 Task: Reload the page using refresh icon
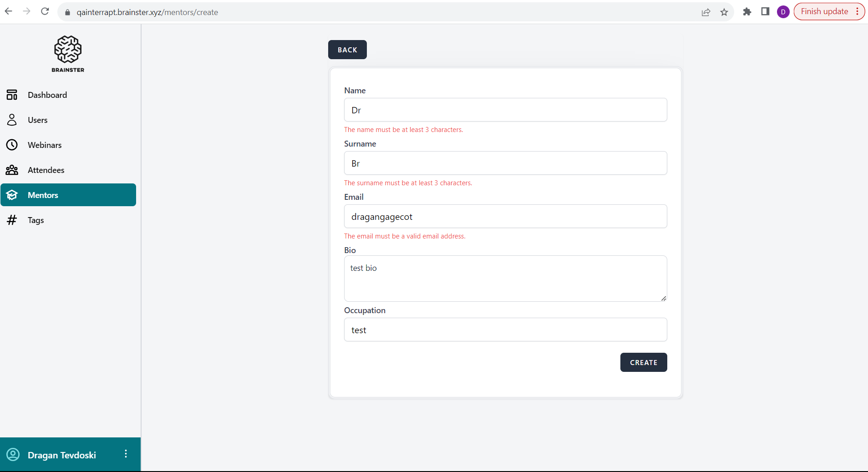tap(45, 11)
